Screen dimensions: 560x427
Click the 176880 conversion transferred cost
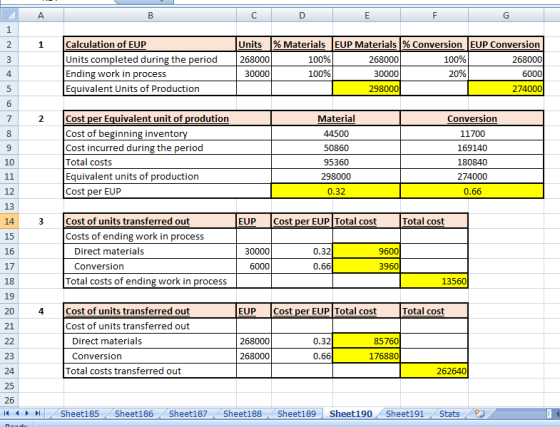coord(366,356)
